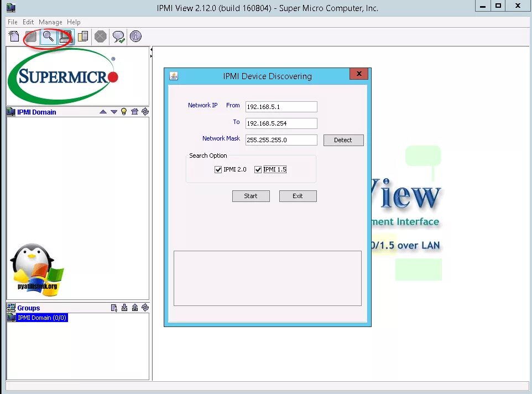Click the up triangle in IPMI Domain header
The width and height of the screenshot is (532, 394).
(x=103, y=112)
